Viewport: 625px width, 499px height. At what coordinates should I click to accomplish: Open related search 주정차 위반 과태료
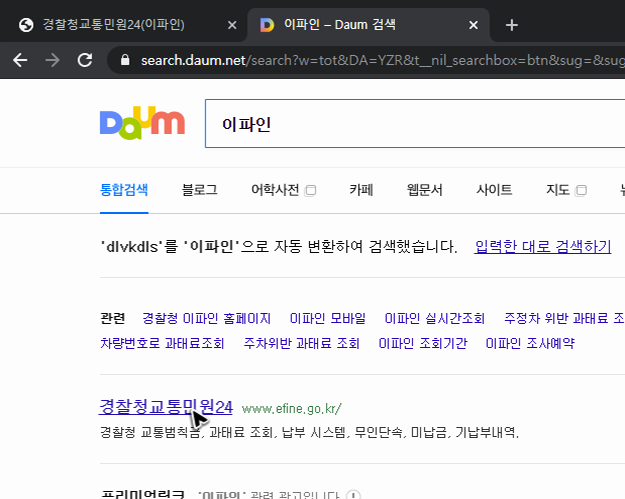pyautogui.click(x=564, y=318)
